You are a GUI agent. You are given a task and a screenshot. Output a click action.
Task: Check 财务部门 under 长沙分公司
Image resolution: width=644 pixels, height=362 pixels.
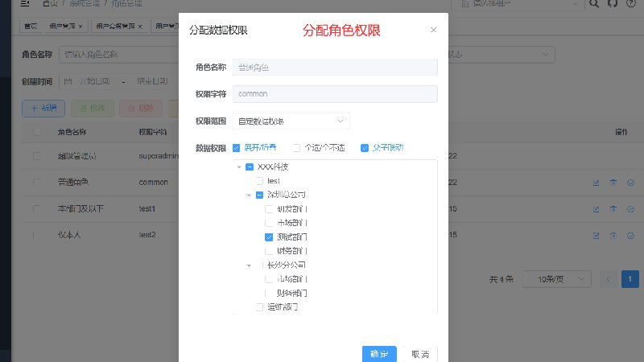click(269, 293)
